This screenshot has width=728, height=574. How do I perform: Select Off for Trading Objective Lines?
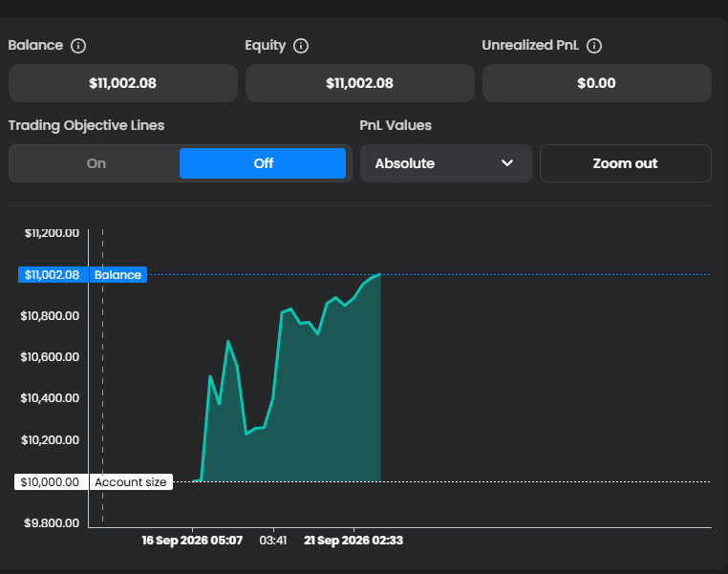263,163
